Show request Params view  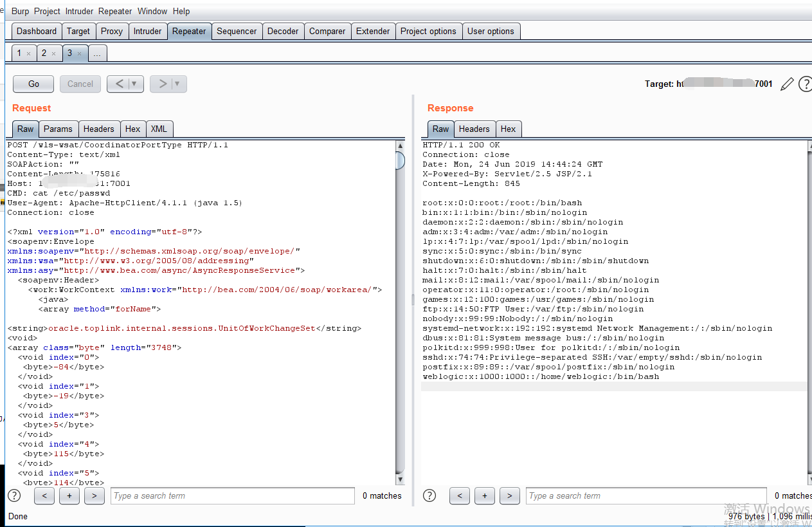[x=58, y=129]
